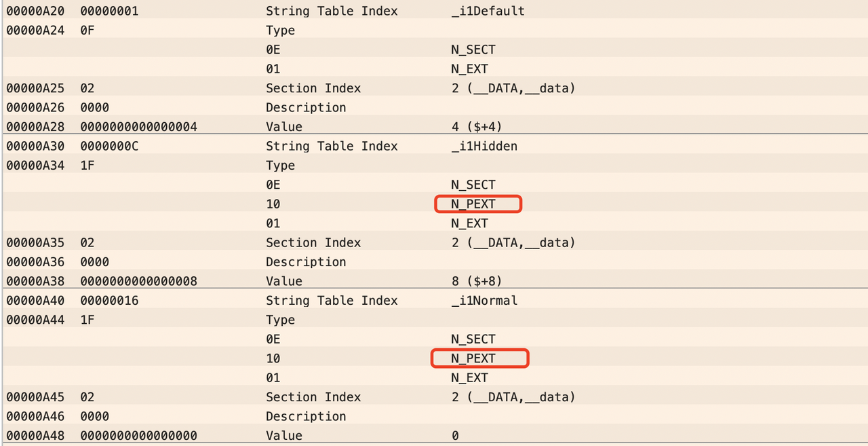Select data value 00000016
The height and width of the screenshot is (446, 868).
(109, 300)
